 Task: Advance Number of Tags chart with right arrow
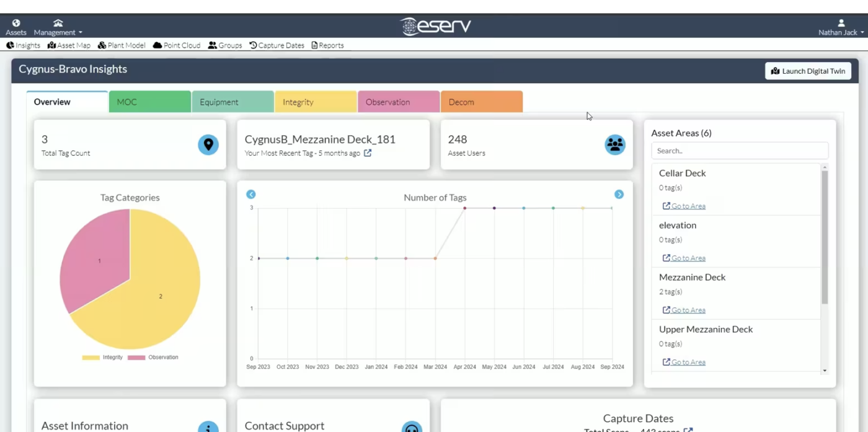click(619, 195)
